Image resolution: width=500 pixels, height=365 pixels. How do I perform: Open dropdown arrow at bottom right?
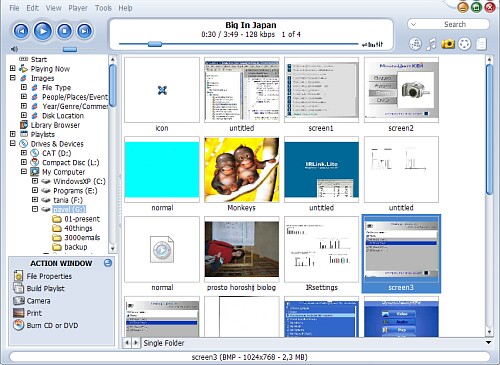tap(488, 343)
